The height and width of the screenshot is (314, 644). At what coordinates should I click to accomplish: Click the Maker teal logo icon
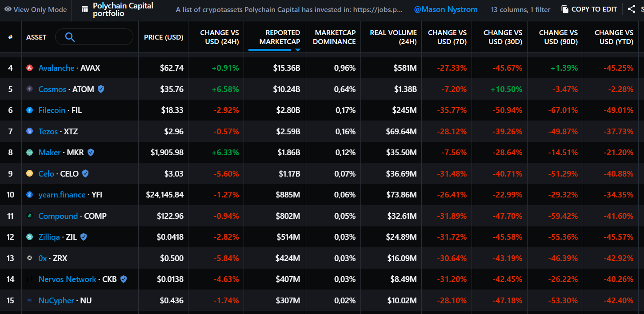(x=30, y=153)
